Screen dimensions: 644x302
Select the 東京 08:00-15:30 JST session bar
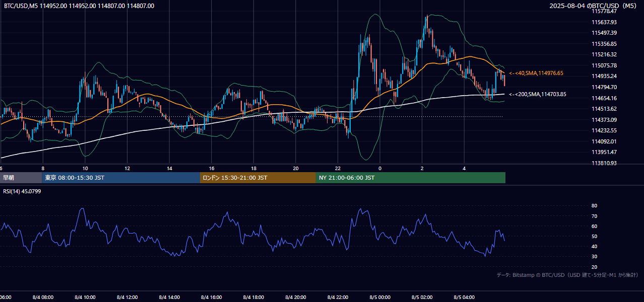coord(121,178)
